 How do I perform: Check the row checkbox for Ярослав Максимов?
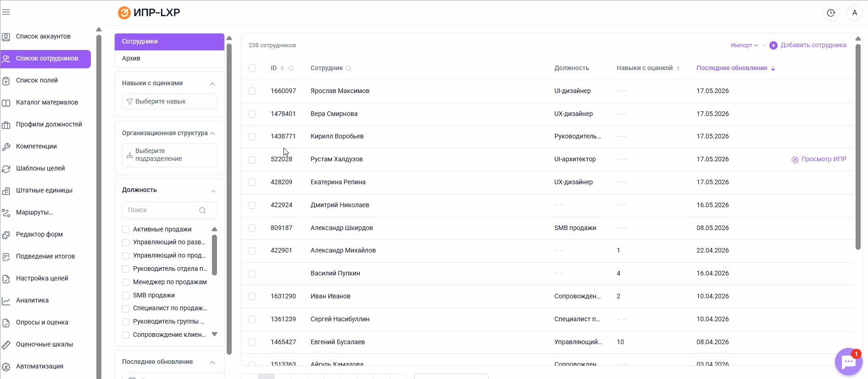pos(252,91)
